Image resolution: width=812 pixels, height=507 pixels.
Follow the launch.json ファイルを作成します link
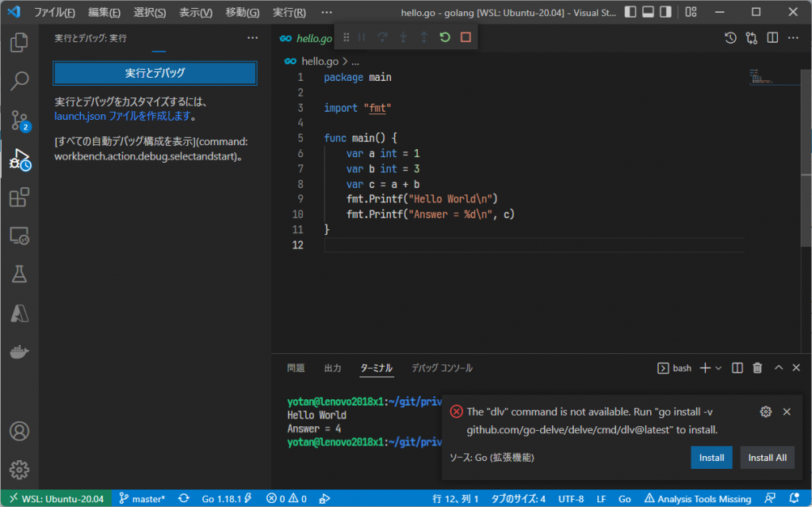pyautogui.click(x=122, y=116)
